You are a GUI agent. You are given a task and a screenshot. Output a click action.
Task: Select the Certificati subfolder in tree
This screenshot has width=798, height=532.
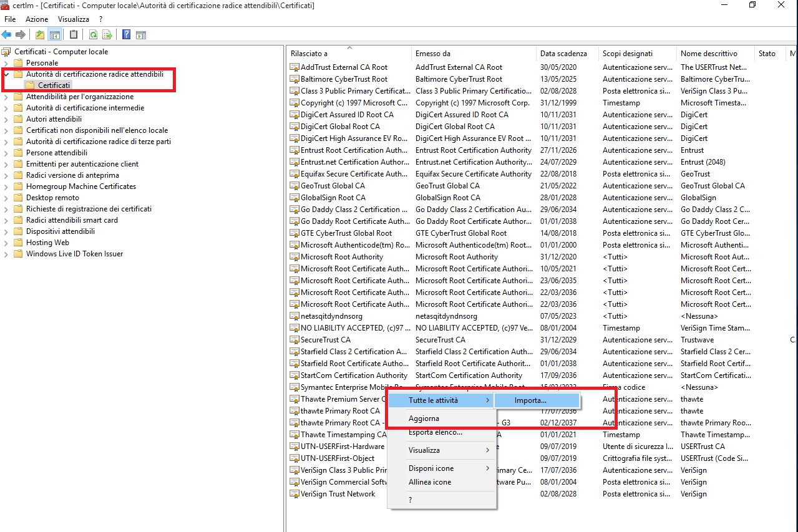pos(54,85)
